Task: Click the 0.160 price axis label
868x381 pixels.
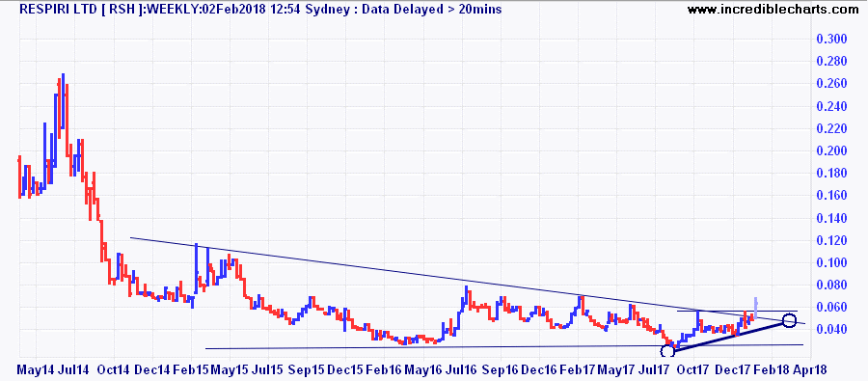Action: (832, 196)
